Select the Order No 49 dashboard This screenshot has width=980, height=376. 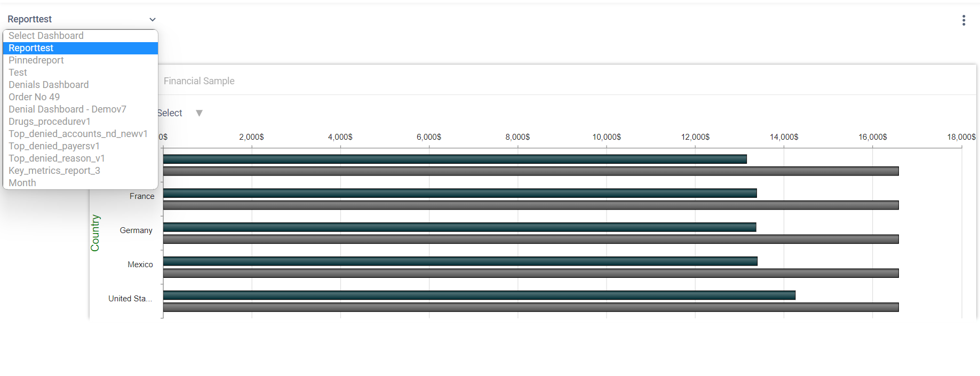pyautogui.click(x=34, y=97)
